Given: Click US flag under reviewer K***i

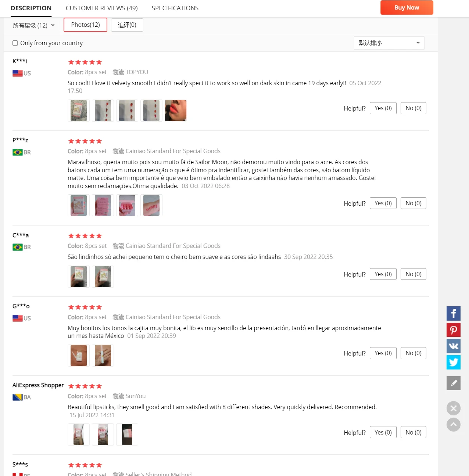Looking at the screenshot, I should (18, 73).
